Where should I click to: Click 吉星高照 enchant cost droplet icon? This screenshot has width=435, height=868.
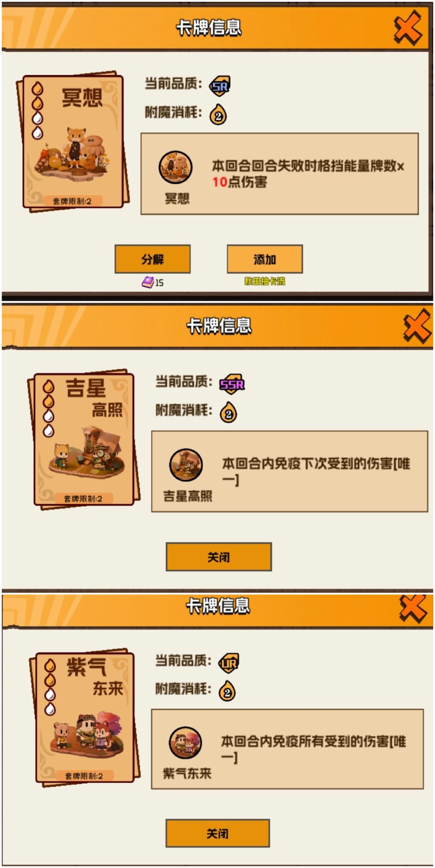pos(228,412)
